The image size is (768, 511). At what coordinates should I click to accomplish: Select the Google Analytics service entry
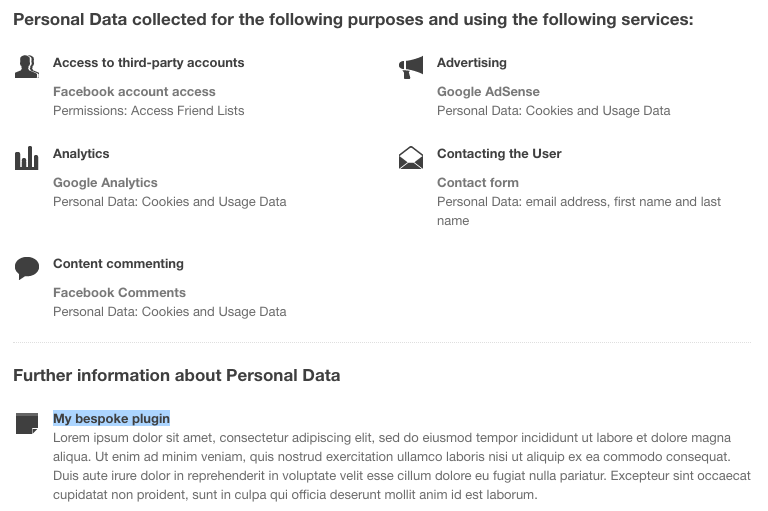pos(105,183)
